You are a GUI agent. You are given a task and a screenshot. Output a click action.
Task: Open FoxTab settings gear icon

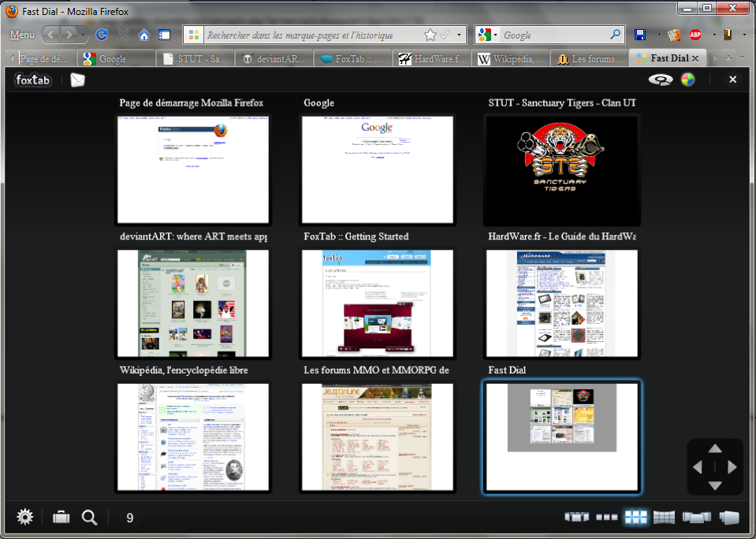[24, 517]
